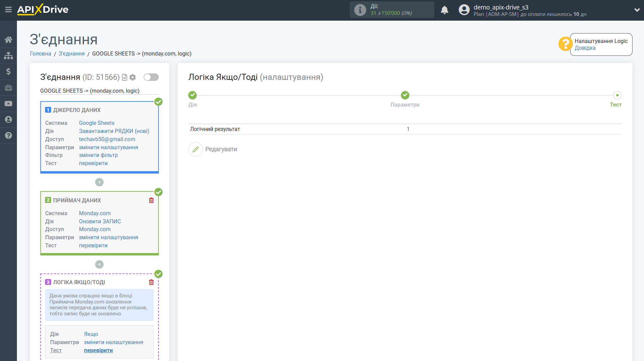Click the Логічний результат row
The height and width of the screenshot is (361, 644).
click(405, 129)
